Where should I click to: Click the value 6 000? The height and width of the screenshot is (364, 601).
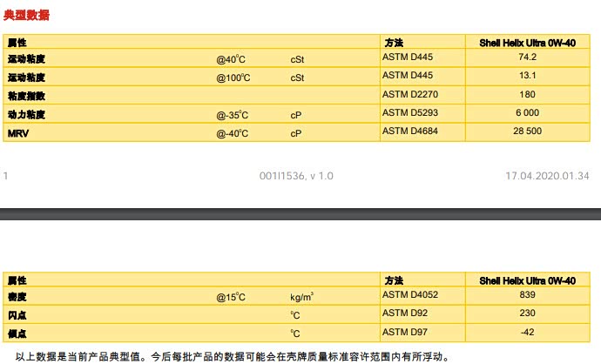pyautogui.click(x=528, y=112)
